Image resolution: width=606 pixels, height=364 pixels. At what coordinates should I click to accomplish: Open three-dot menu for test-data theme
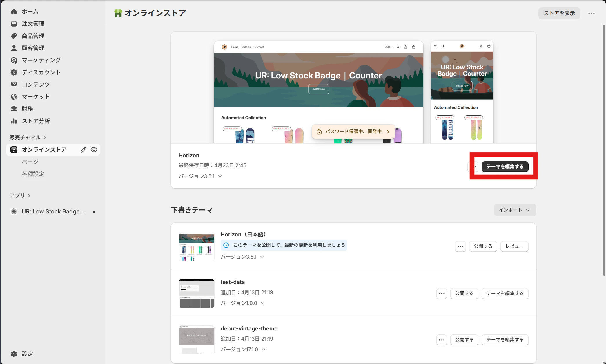(442, 294)
